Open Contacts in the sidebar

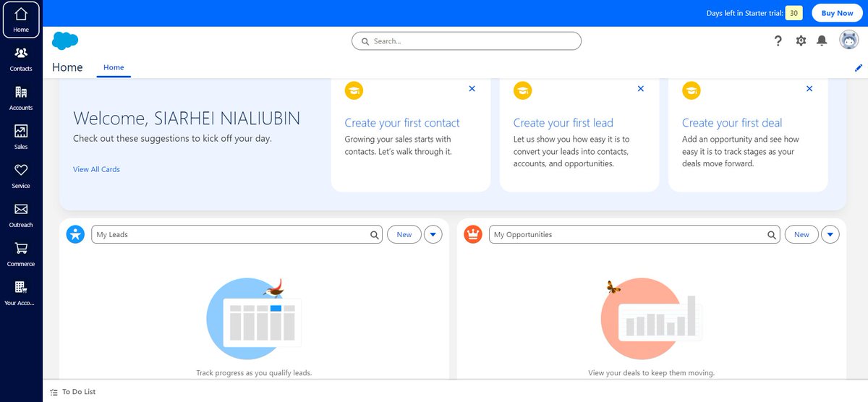[x=21, y=59]
